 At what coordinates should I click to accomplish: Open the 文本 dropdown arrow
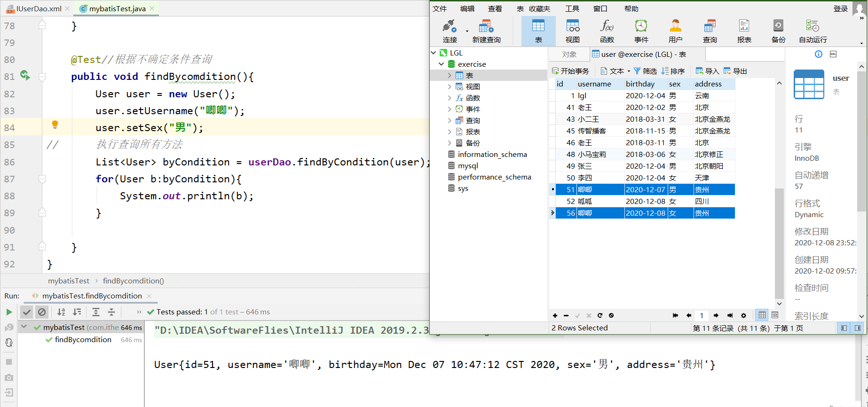[629, 71]
